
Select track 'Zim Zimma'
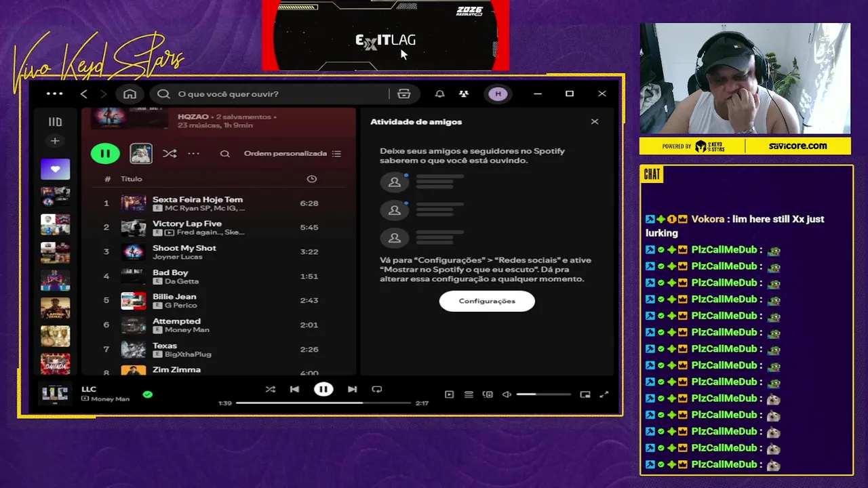click(176, 369)
